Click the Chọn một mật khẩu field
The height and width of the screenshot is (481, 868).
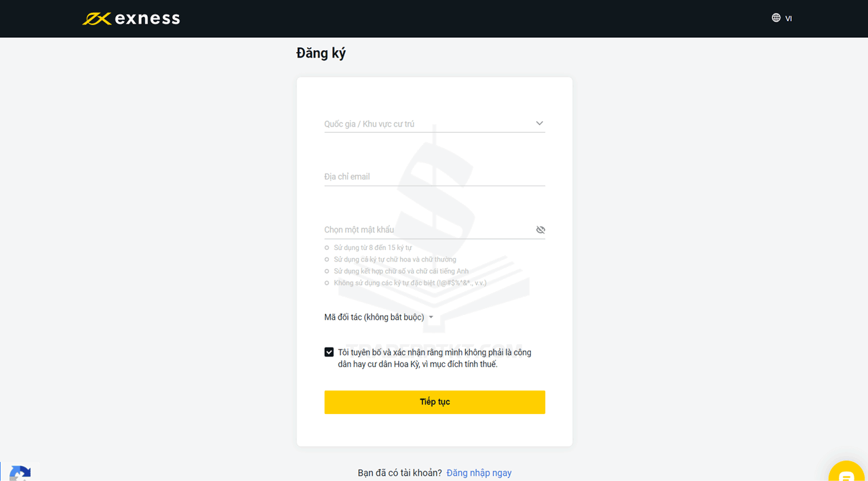(x=427, y=230)
